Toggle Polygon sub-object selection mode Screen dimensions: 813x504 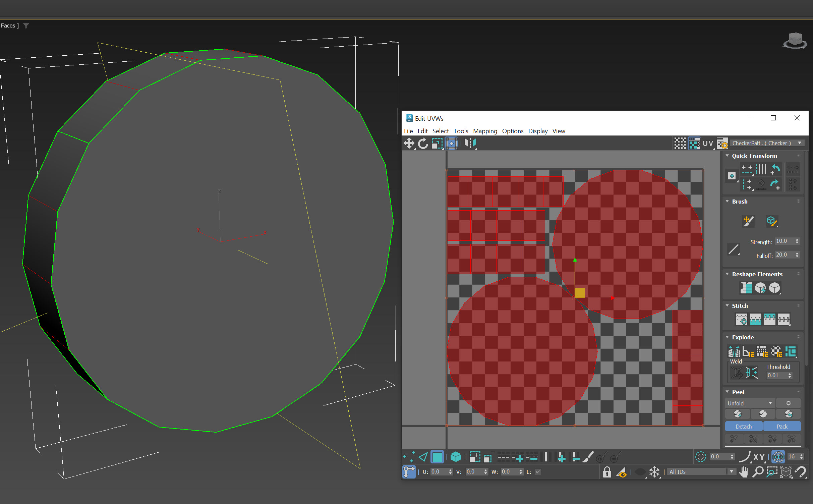tap(437, 457)
